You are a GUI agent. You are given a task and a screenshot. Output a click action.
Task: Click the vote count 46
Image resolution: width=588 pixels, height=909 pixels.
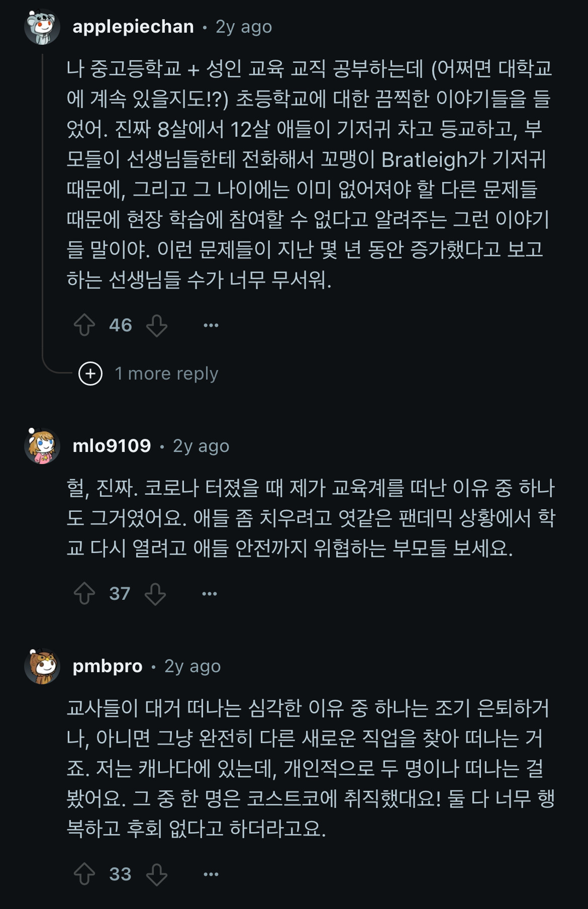point(120,326)
